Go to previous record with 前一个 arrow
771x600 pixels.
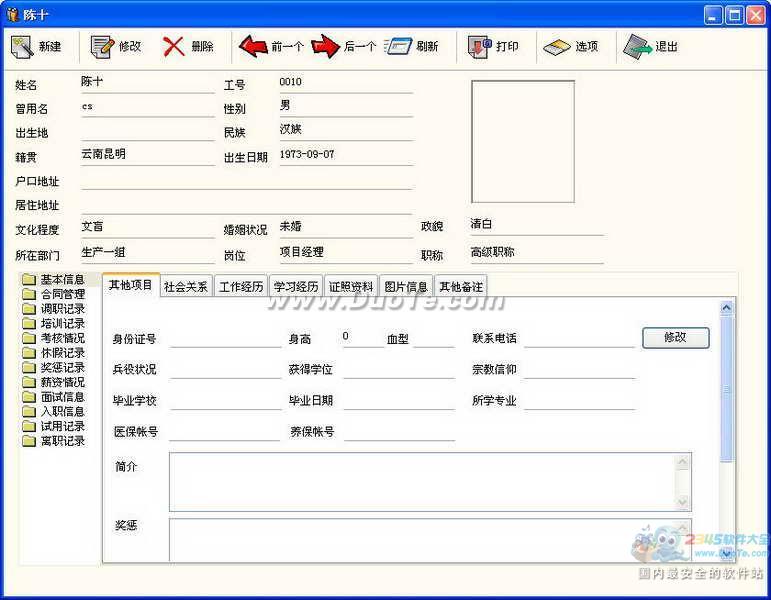pos(254,46)
